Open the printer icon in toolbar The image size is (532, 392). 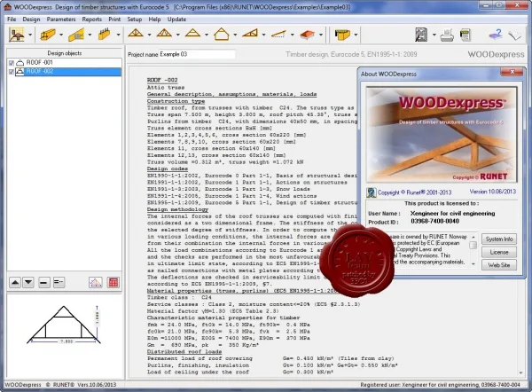click(447, 35)
